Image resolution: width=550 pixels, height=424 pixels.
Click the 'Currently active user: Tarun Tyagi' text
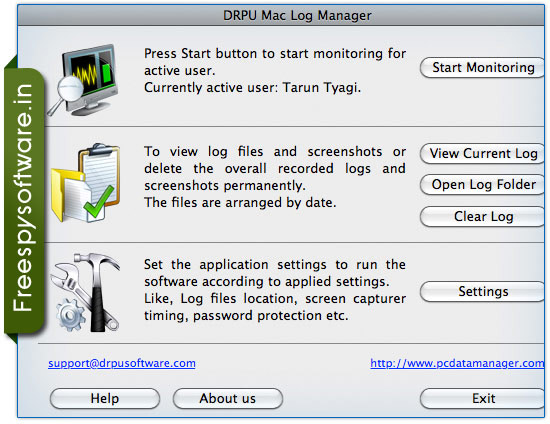[x=253, y=87]
